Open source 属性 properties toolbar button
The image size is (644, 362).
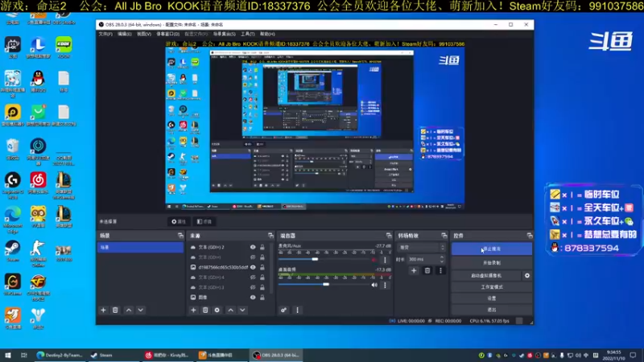pos(179,222)
